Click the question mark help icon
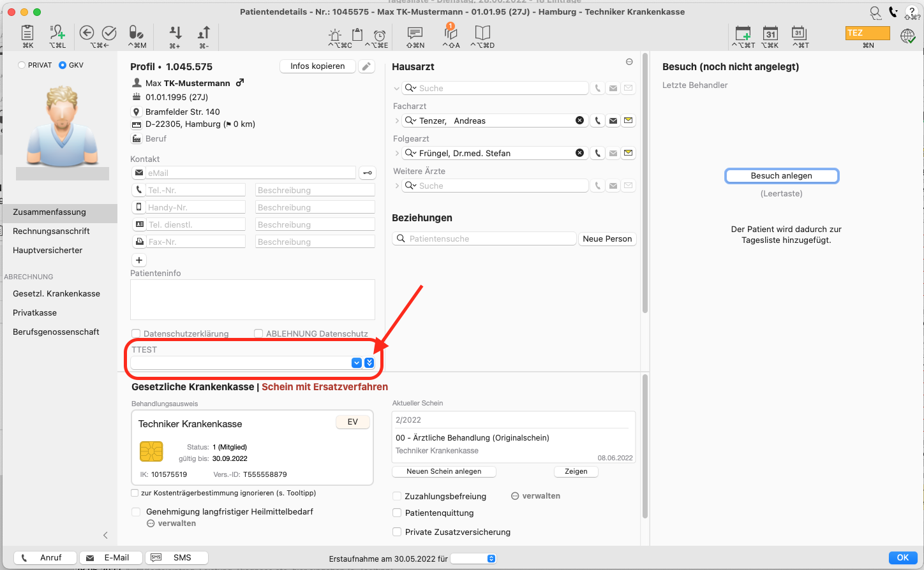Image resolution: width=924 pixels, height=570 pixels. 913,12
